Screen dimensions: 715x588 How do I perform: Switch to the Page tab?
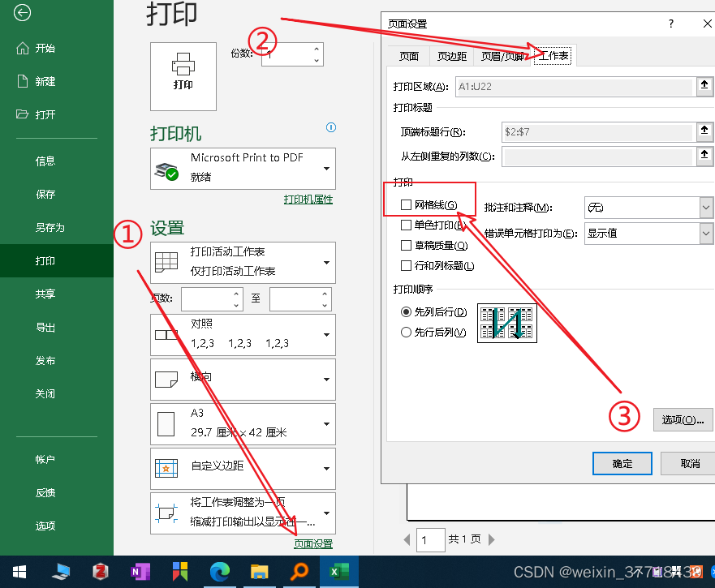click(x=408, y=56)
